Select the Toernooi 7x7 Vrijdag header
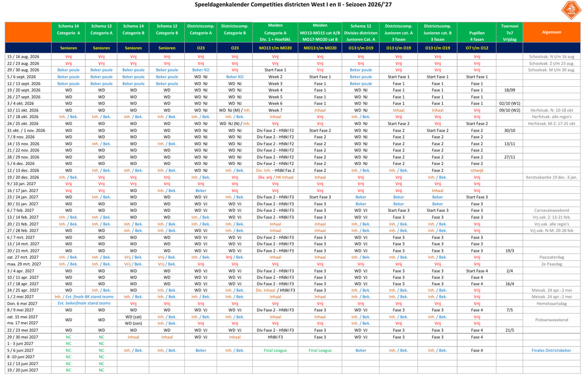The height and width of the screenshot is (381, 588). coord(510,32)
